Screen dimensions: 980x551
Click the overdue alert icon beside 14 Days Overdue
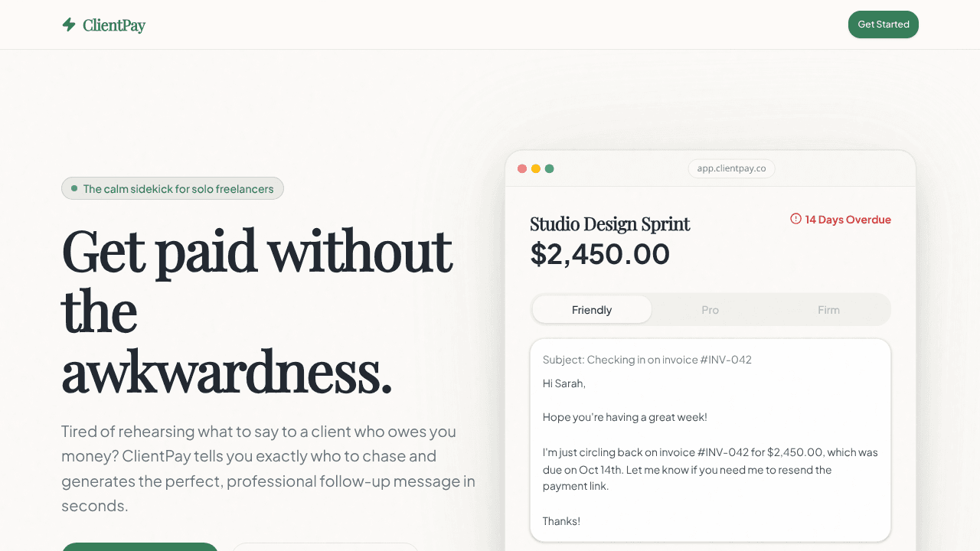tap(795, 219)
